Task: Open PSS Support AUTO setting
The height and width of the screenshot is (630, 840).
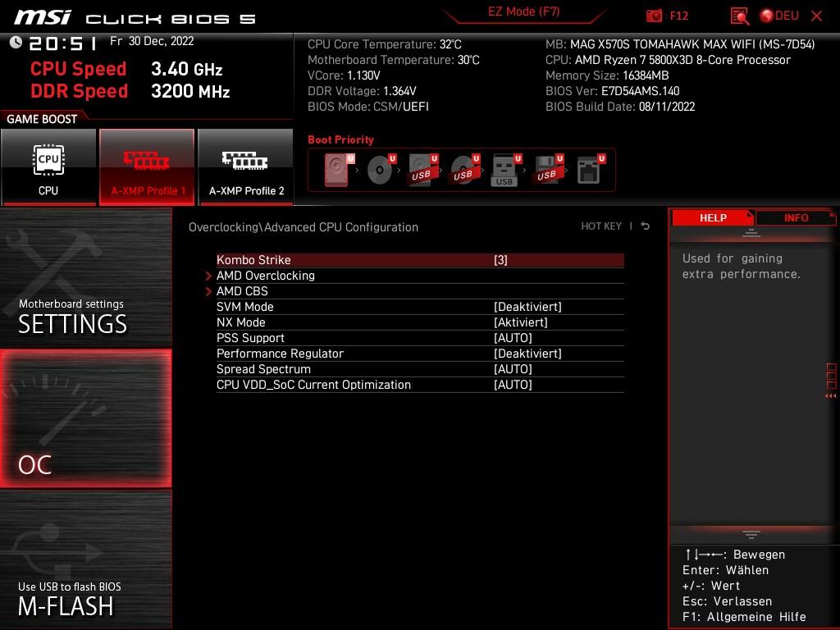Action: tap(513, 337)
